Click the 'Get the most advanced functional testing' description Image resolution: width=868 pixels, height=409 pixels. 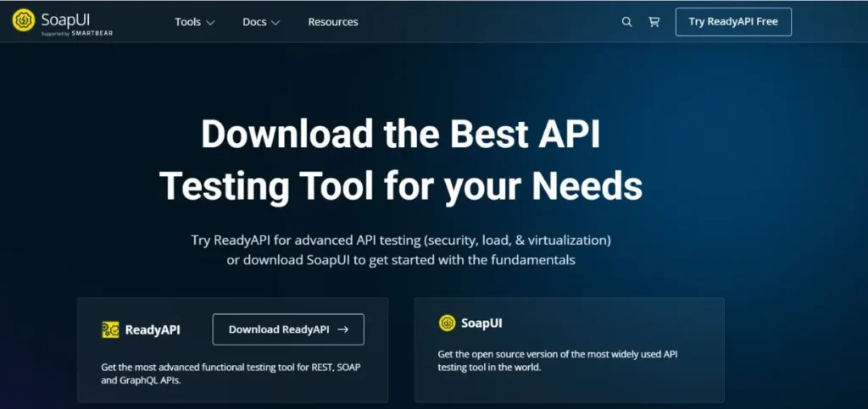click(232, 373)
